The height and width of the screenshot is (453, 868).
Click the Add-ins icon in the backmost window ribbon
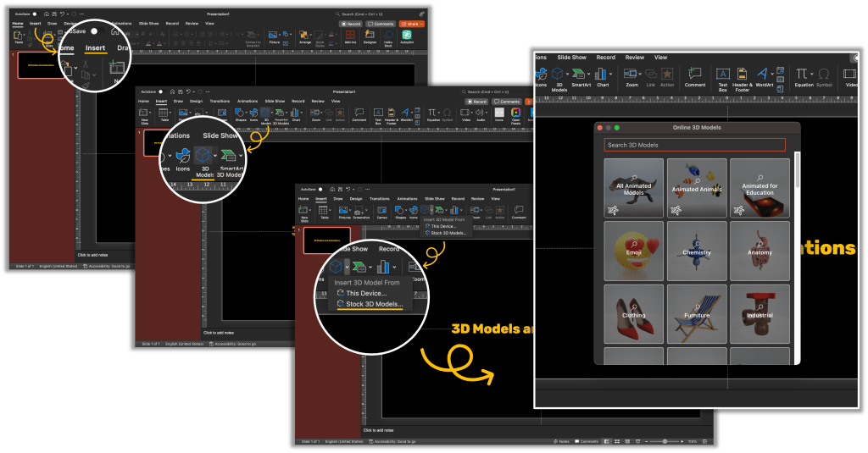[x=351, y=36]
